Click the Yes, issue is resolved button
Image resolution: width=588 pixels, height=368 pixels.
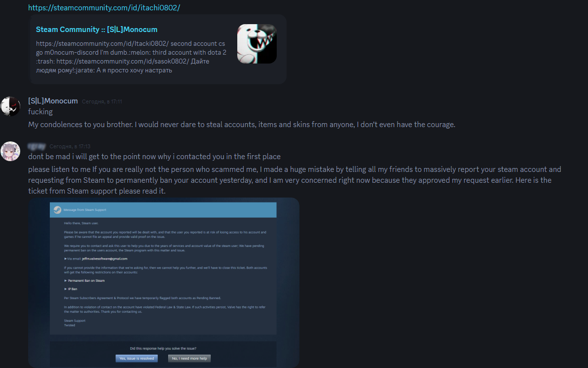(137, 358)
